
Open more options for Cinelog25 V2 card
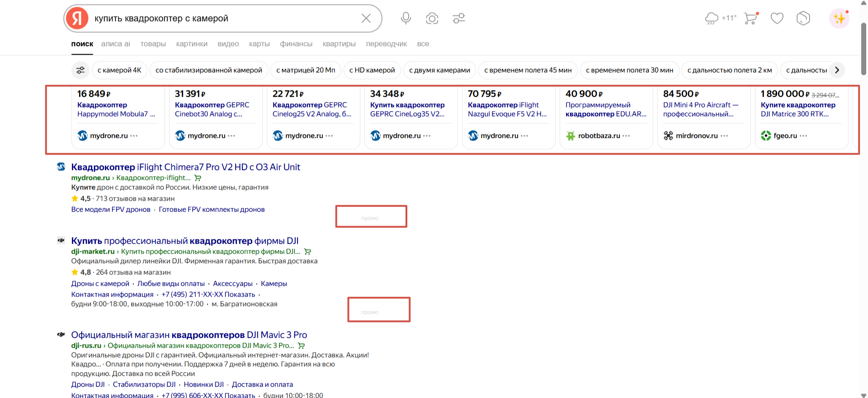tap(329, 136)
